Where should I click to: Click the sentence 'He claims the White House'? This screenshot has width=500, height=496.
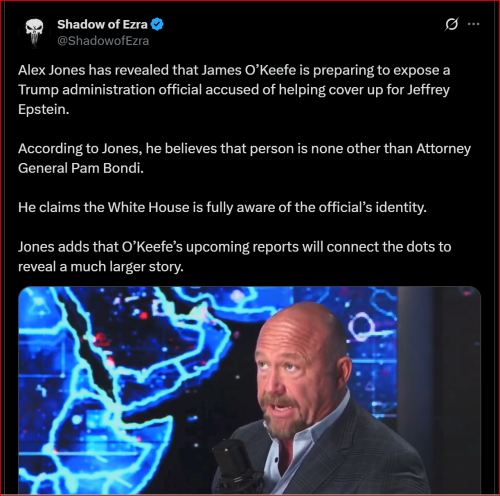(x=222, y=207)
